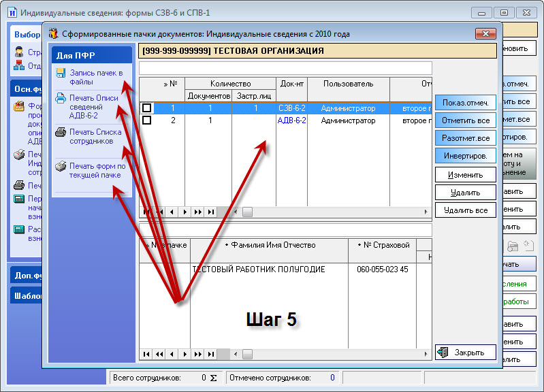Expand the Шабло section in the background sidebar
Viewport: 544px width, 392px height.
click(x=26, y=295)
